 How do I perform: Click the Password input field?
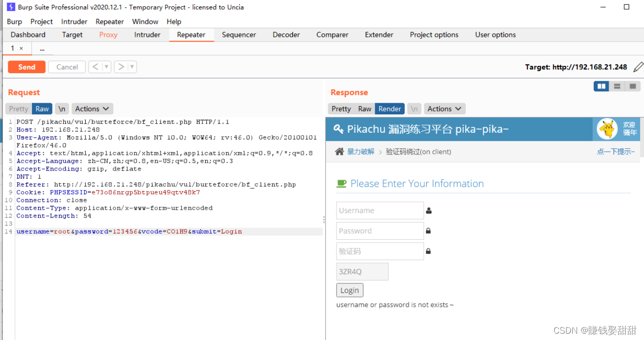tap(380, 231)
